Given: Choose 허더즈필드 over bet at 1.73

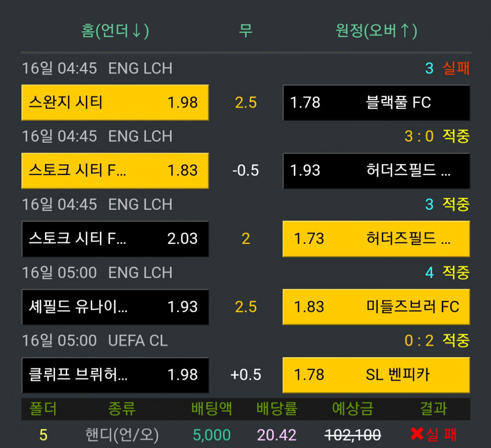Looking at the screenshot, I should [x=376, y=239].
